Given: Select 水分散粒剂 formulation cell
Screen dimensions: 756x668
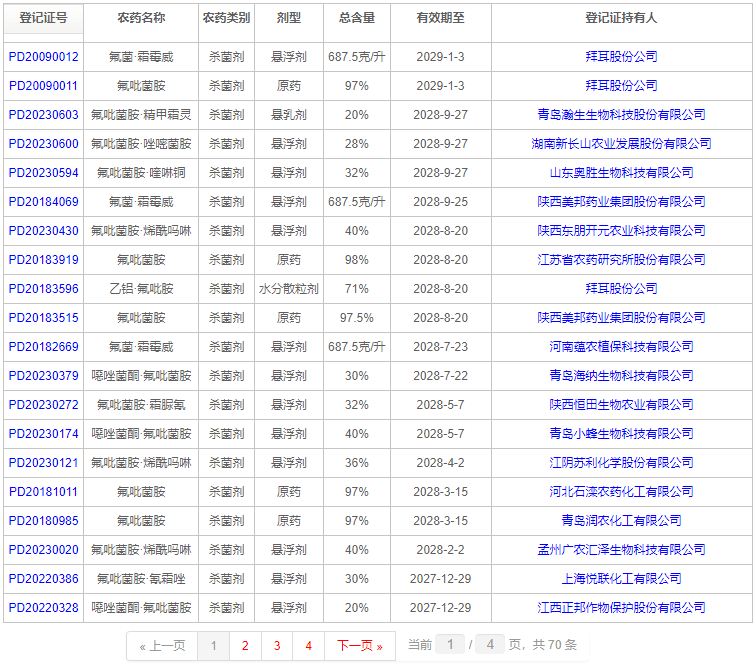Looking at the screenshot, I should (x=289, y=289).
